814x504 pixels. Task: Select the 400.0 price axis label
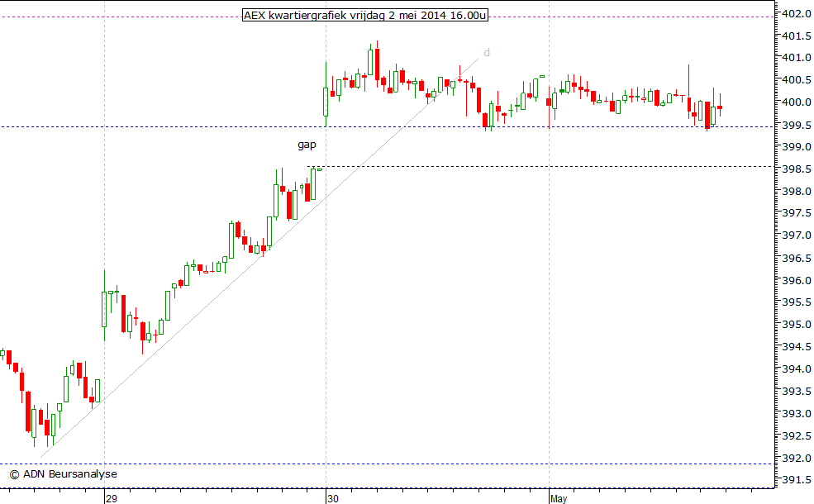coord(797,102)
